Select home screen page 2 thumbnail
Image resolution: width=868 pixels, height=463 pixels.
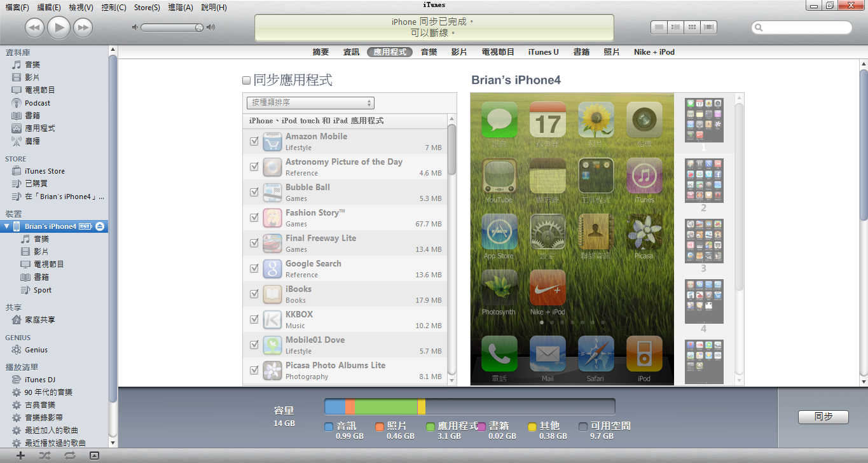click(704, 181)
